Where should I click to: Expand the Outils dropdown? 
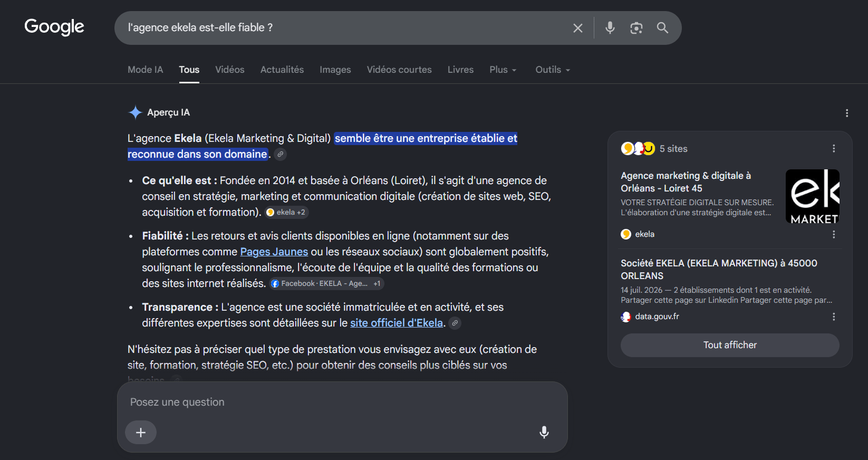[553, 70]
